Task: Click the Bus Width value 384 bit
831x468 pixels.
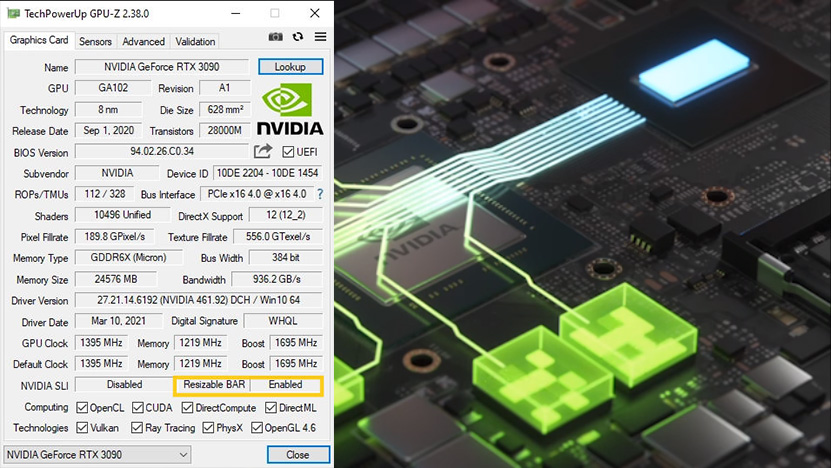Action: (286, 258)
